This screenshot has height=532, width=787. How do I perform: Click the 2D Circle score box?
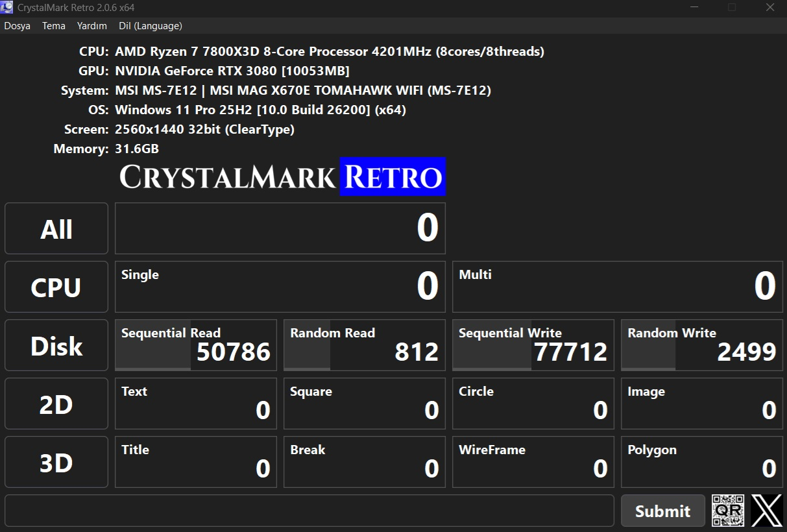(533, 404)
